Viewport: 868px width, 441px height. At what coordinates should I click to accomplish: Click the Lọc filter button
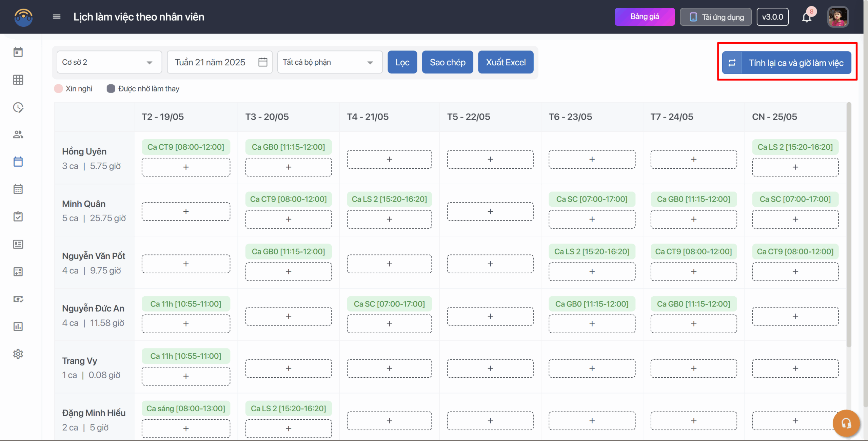(x=402, y=62)
